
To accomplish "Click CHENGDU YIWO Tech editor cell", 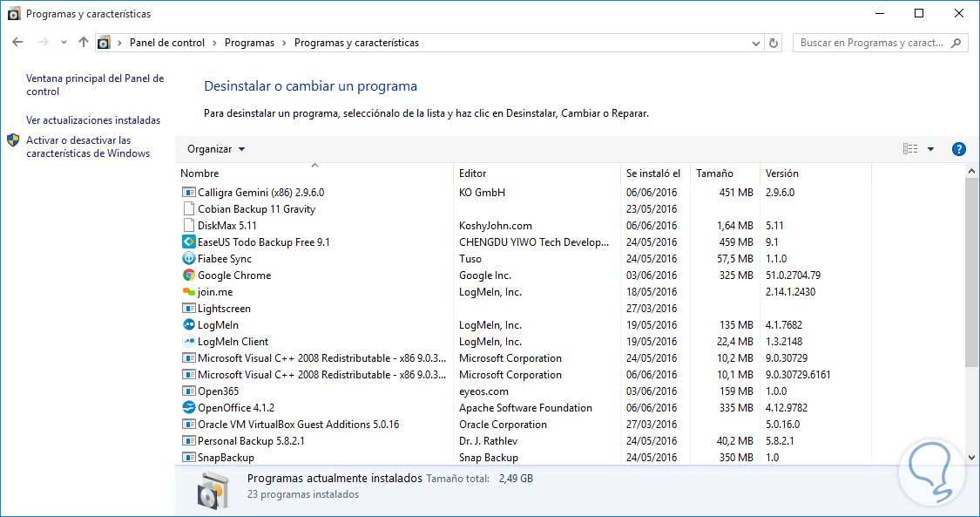I will (534, 241).
